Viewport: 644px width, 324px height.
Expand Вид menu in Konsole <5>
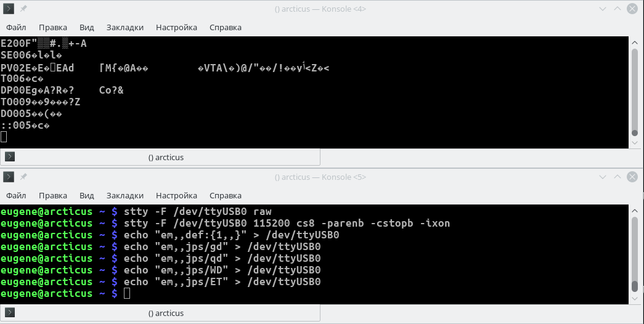pos(86,196)
